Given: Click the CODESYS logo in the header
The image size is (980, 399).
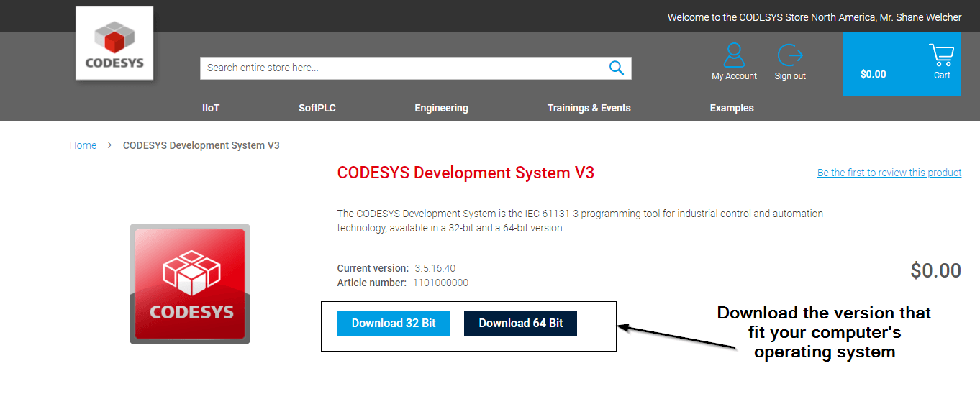Looking at the screenshot, I should point(114,43).
